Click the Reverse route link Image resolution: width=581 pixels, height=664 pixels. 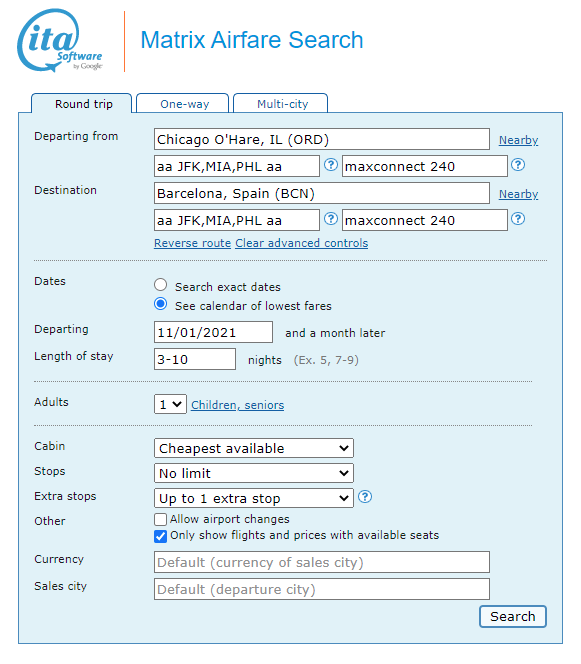click(x=192, y=243)
